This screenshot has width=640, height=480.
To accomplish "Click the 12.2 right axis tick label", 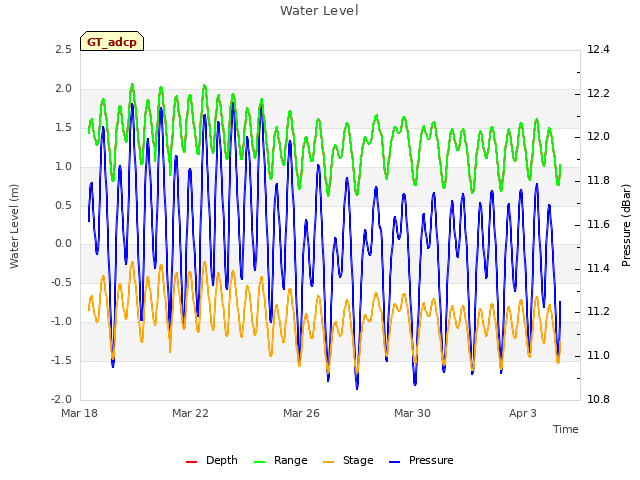I will (598, 93).
